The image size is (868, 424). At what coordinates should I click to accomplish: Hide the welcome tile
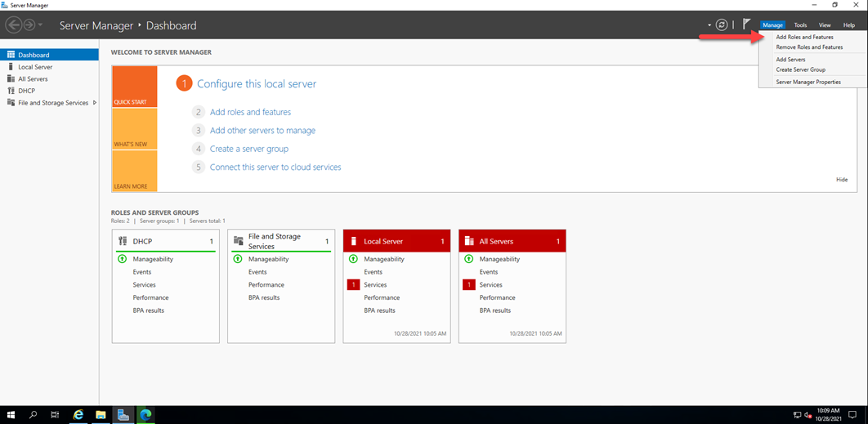842,180
